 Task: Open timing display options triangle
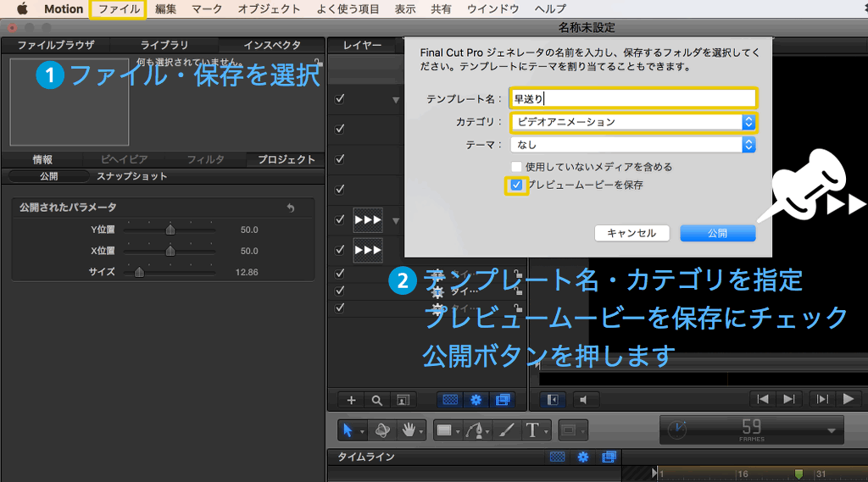[x=832, y=430]
